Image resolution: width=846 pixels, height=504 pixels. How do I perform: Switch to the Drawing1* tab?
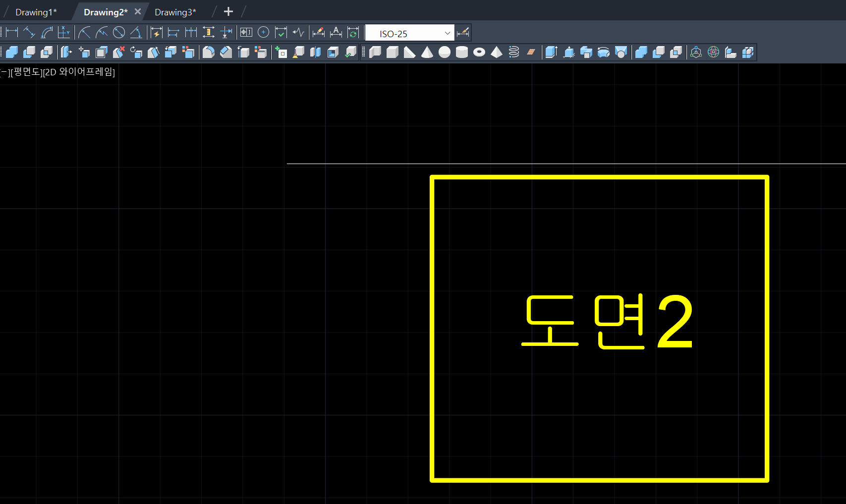[36, 12]
